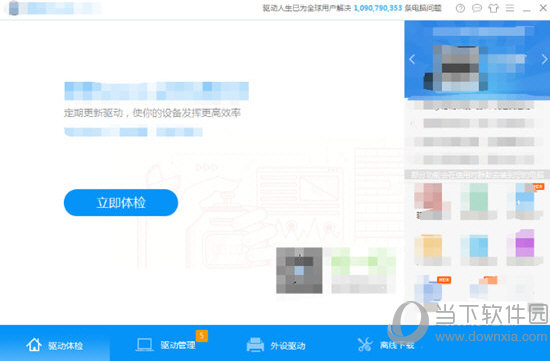Image resolution: width=550 pixels, height=361 pixels.
Task: Start scan with 立即体检 button
Action: pos(121,202)
